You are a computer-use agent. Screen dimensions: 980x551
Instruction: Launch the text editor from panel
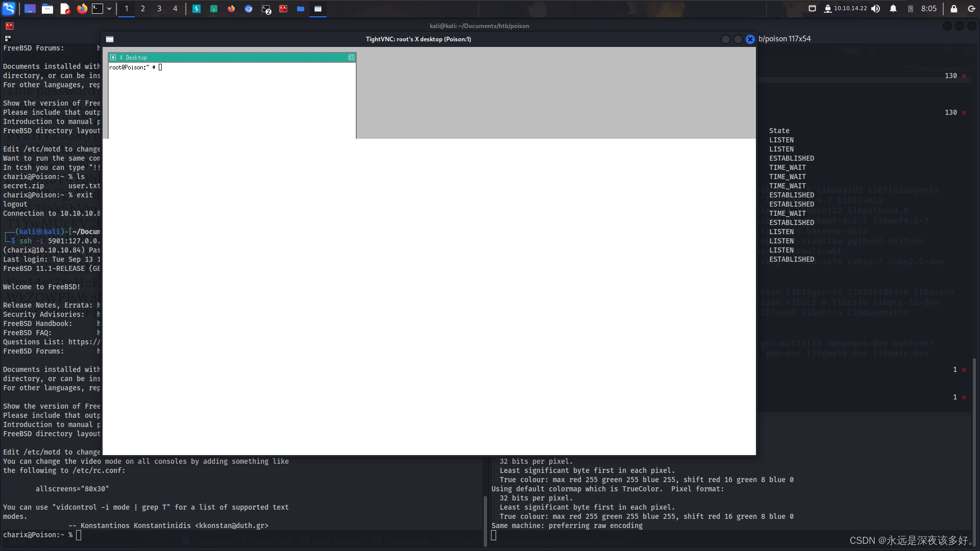[x=65, y=9]
